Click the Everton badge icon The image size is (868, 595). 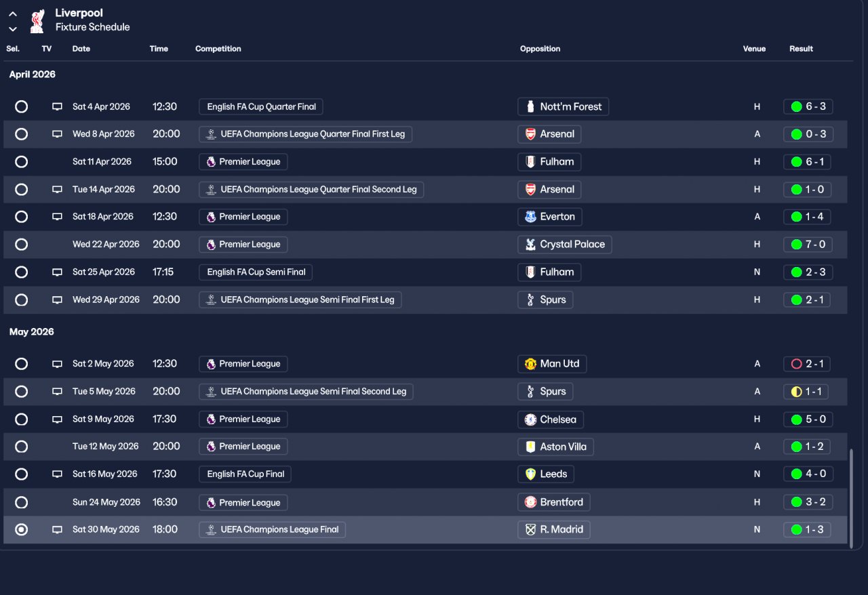click(x=530, y=217)
